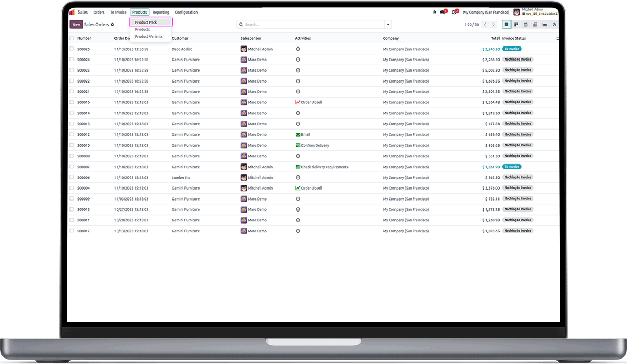Viewport: 627px width, 364px height.
Task: Switch to activity view
Action: click(554, 25)
